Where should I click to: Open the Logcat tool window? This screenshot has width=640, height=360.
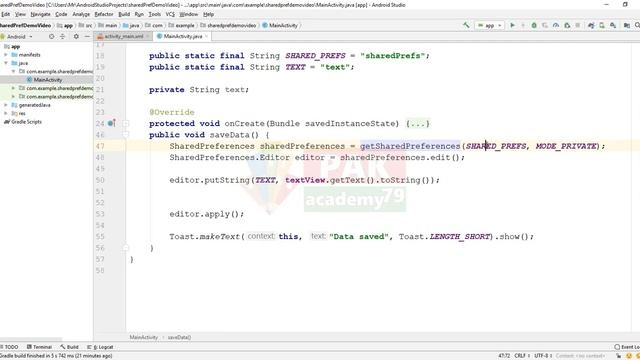click(100, 347)
